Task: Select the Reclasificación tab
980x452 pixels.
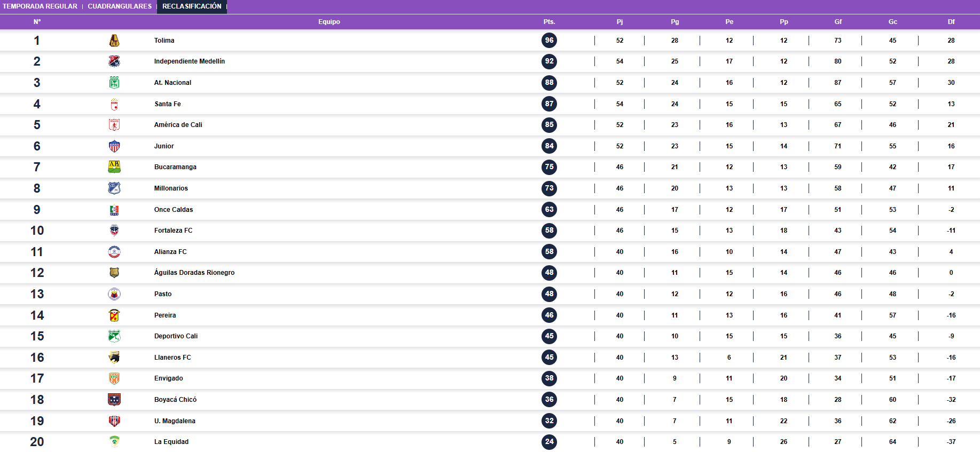Action: point(192,6)
